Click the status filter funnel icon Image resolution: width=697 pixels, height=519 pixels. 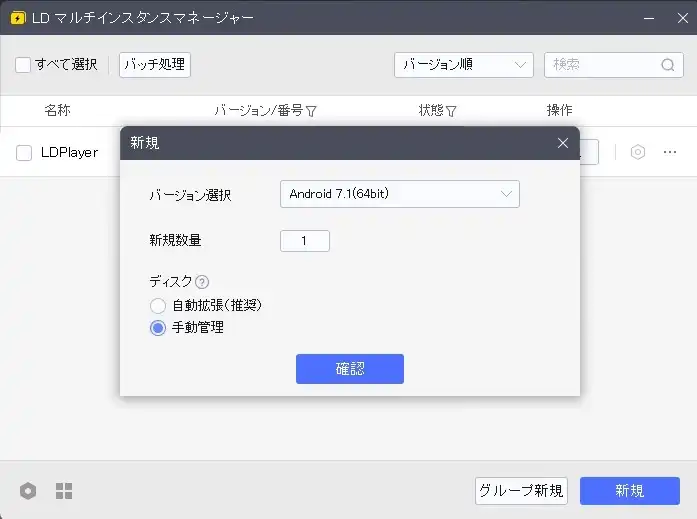coord(451,111)
